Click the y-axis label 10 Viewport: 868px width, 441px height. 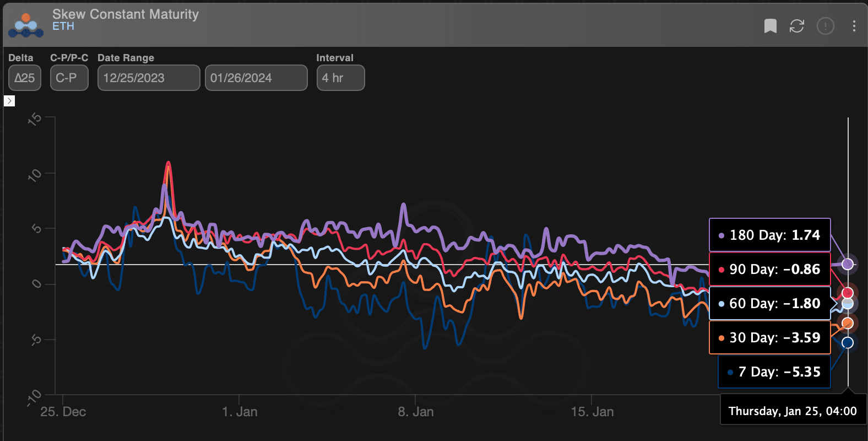[x=35, y=175]
